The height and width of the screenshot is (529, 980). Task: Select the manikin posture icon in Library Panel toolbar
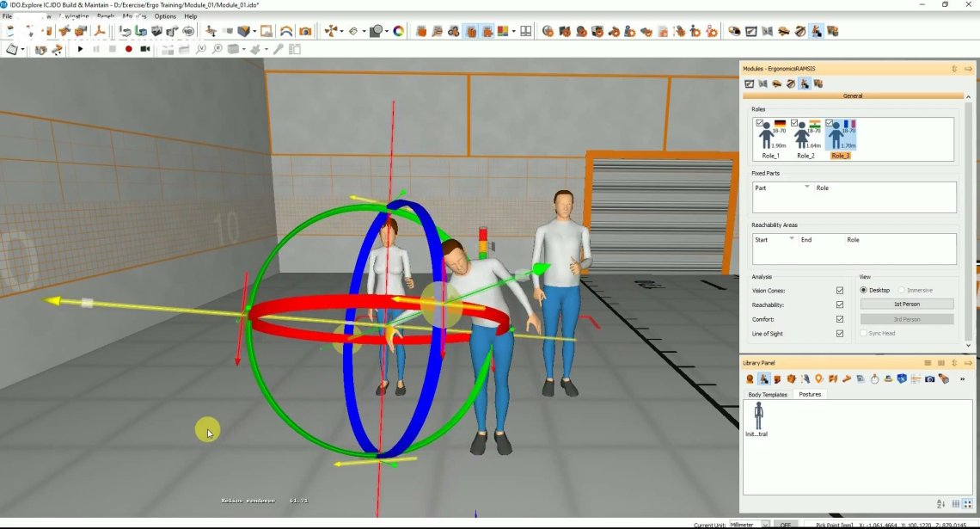point(764,379)
